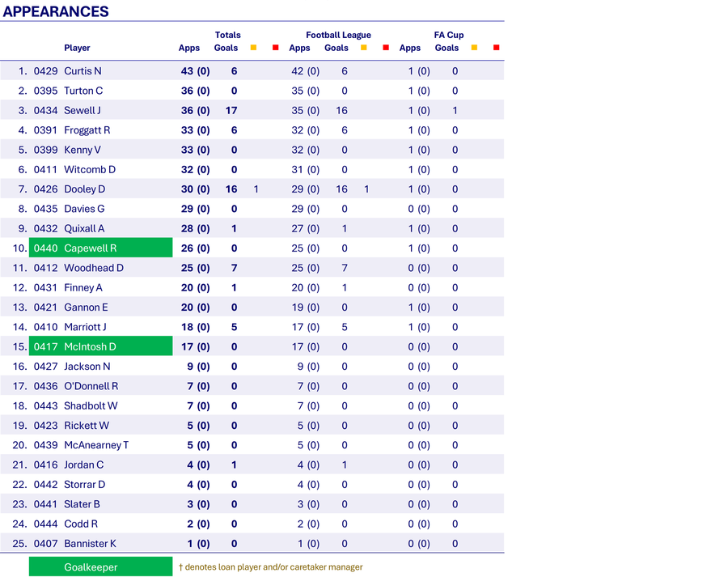Click Dooley D Football League yellow card 1
Screen dimensions: 728x577
pos(366,189)
